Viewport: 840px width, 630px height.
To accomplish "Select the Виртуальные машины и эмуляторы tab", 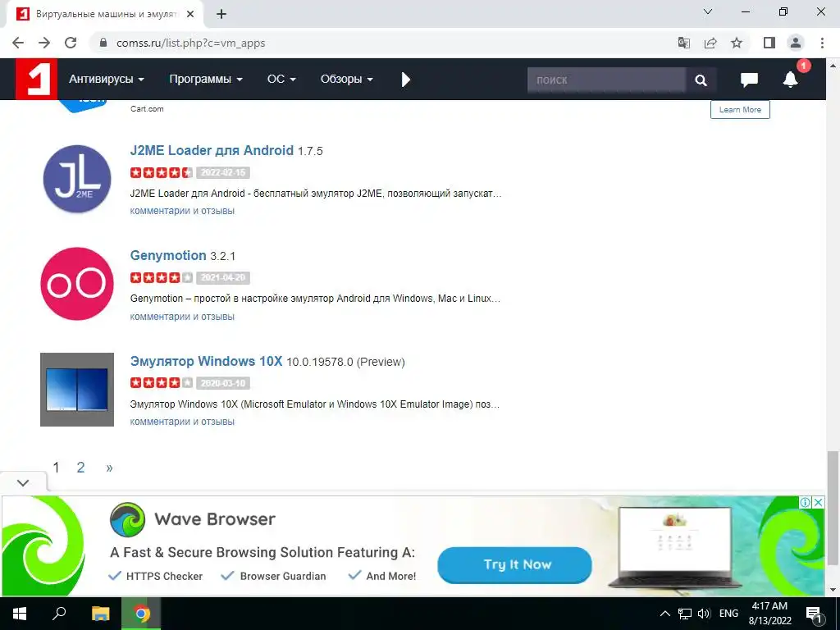I will [105, 14].
